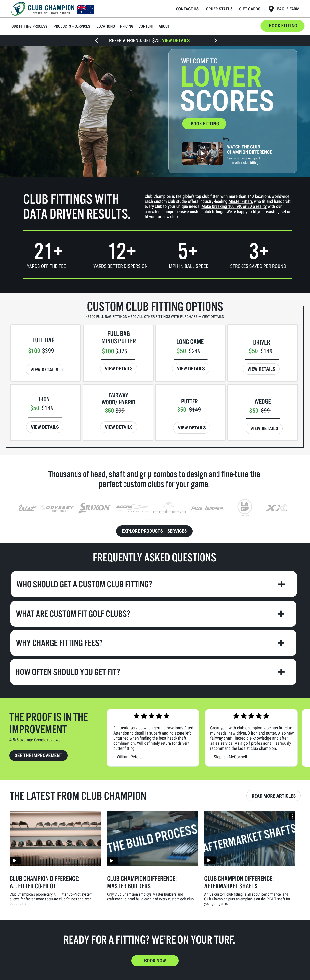This screenshot has height=980, width=310.
Task: Click the green Book Fitting header button
Action: [x=283, y=26]
